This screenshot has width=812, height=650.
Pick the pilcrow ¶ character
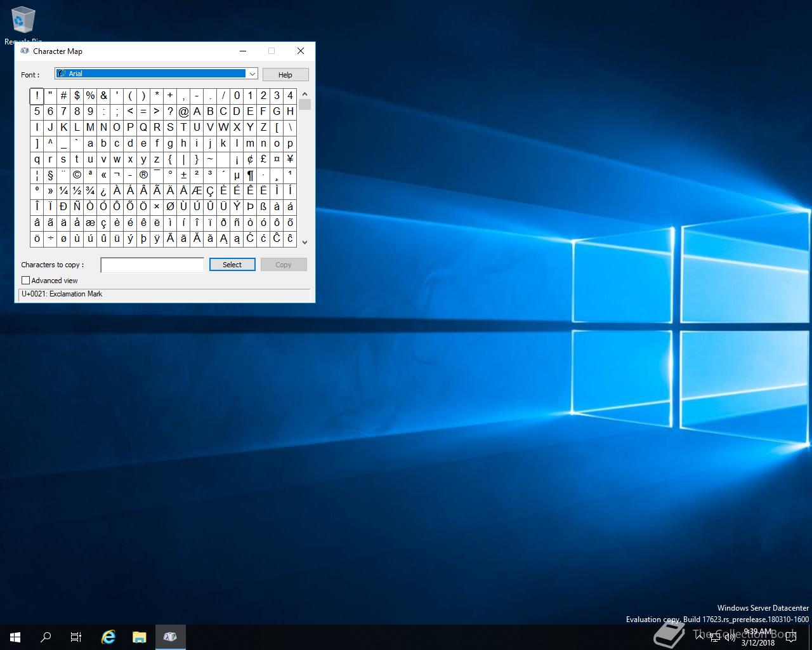tap(250, 175)
